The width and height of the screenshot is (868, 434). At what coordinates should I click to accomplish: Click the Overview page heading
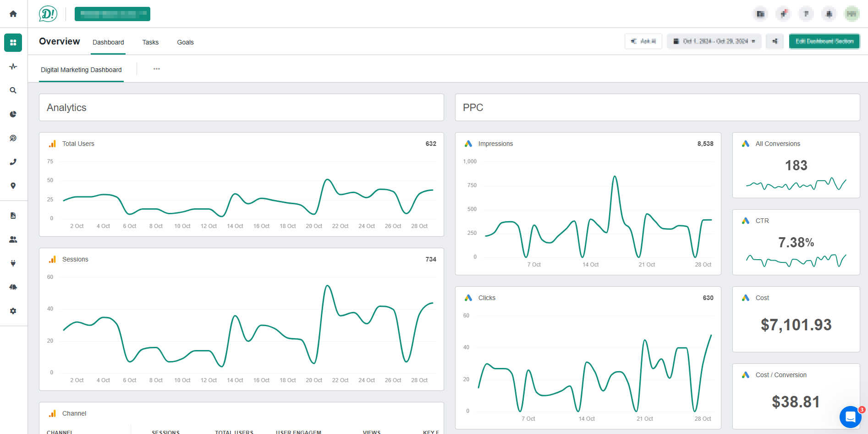[60, 41]
